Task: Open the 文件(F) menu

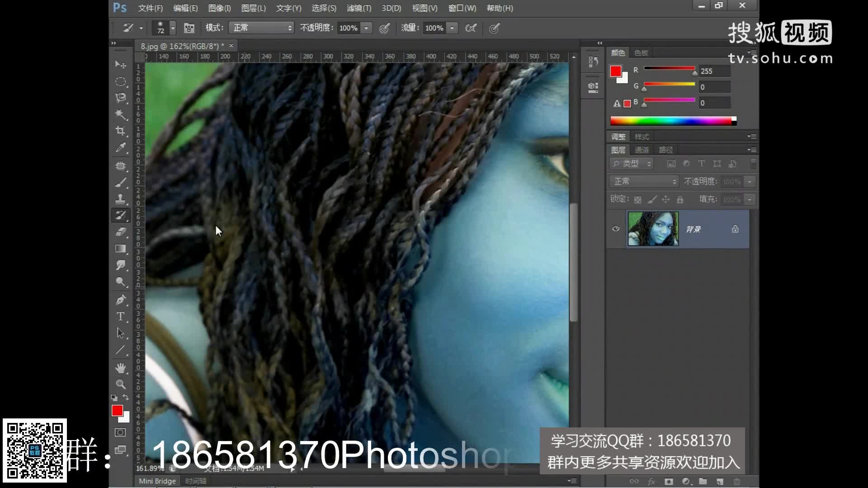Action: click(150, 8)
